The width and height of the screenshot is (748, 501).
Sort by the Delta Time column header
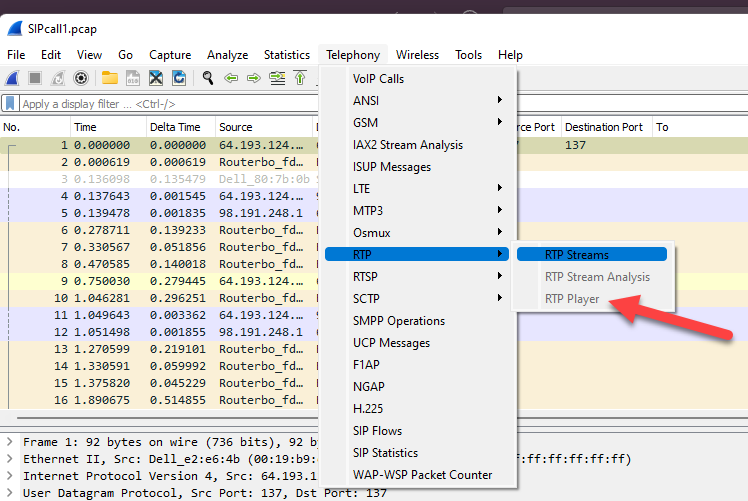point(175,128)
